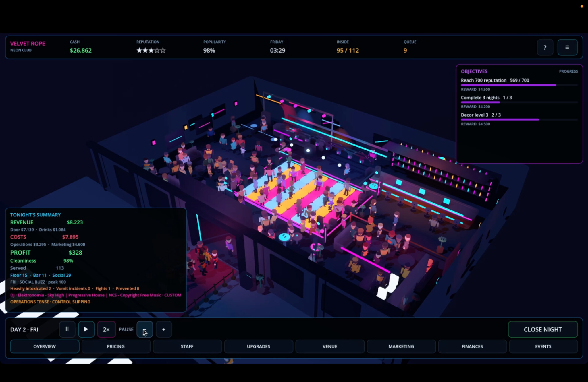Image resolution: width=588 pixels, height=382 pixels.
Task: Click the TONIGHT'S SUMMARY heading
Action: coord(35,215)
